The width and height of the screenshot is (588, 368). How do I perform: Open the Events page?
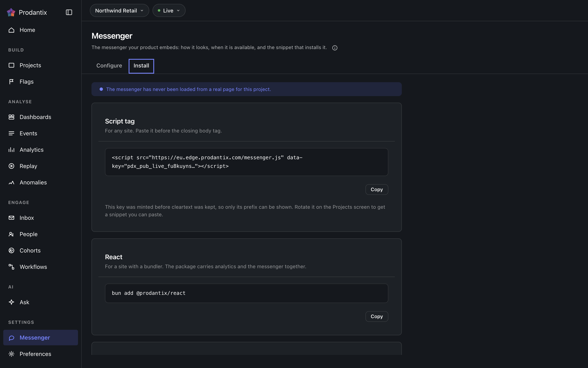(x=41, y=133)
